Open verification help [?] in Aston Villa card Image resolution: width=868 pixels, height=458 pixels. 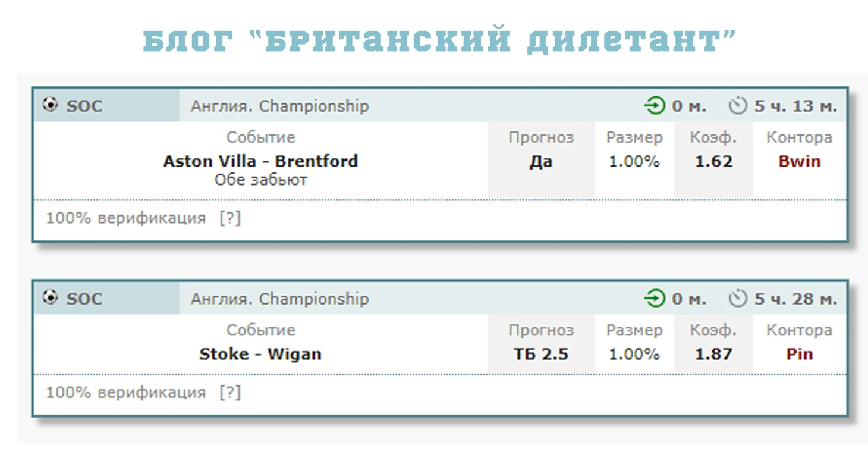click(x=230, y=218)
